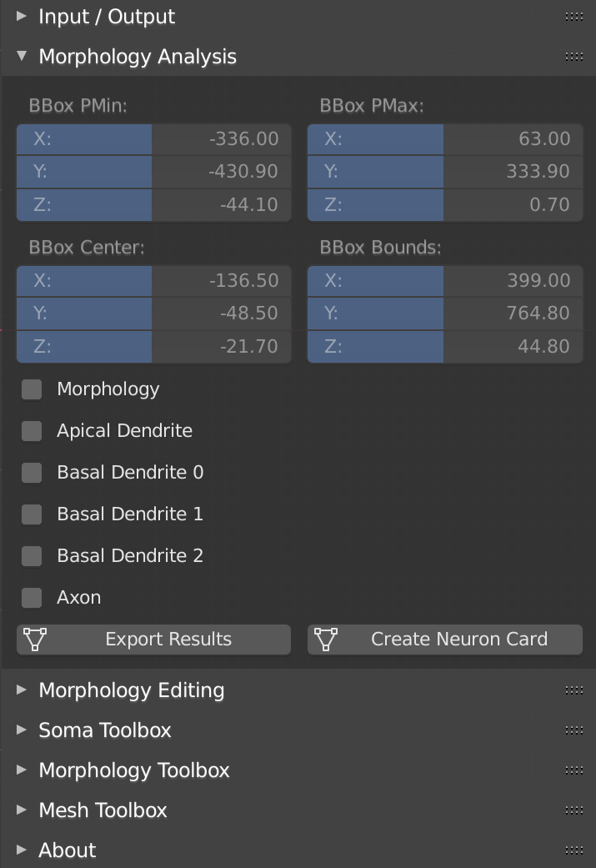The height and width of the screenshot is (868, 596).
Task: Click the Export Results graph icon
Action: [34, 640]
